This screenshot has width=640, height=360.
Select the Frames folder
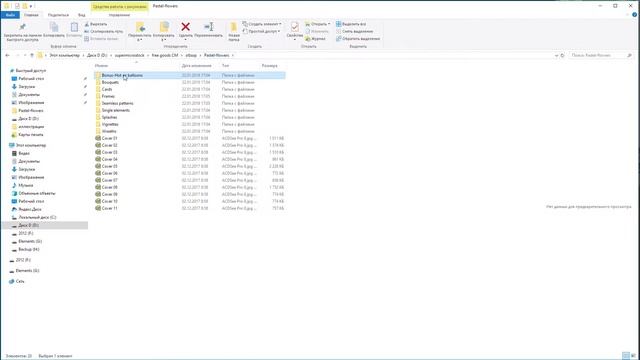coord(108,96)
